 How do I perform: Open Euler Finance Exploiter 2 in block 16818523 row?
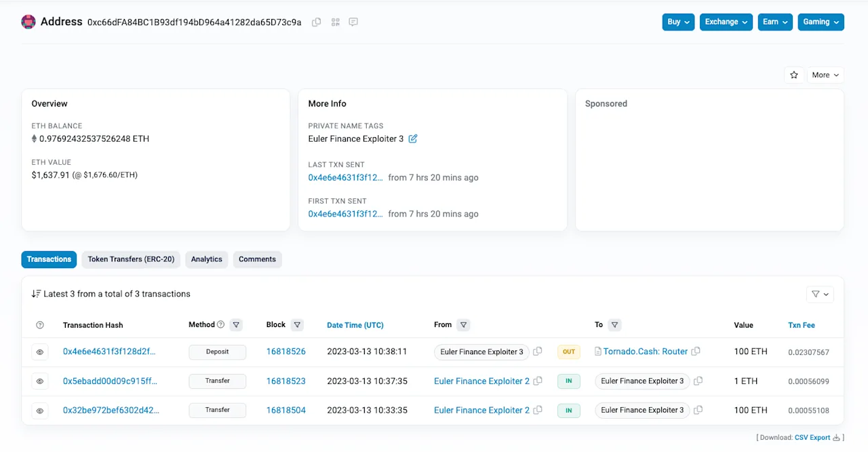pos(482,381)
